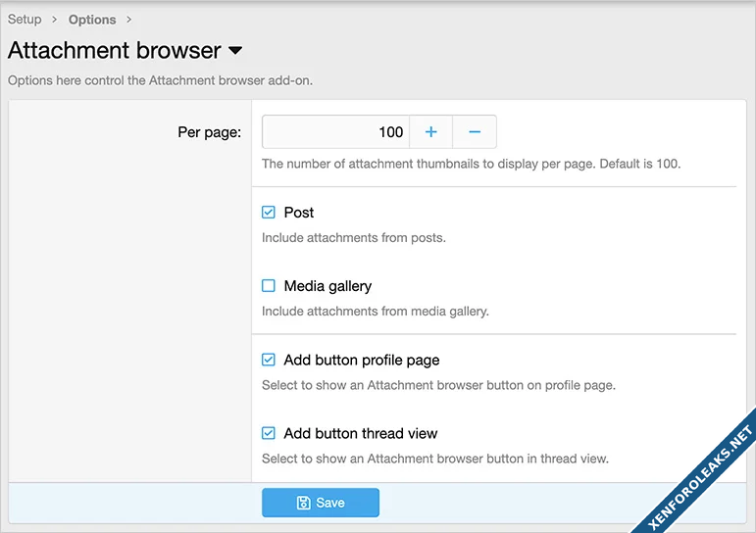
Task: Click the Add button profile page label
Action: pos(360,360)
